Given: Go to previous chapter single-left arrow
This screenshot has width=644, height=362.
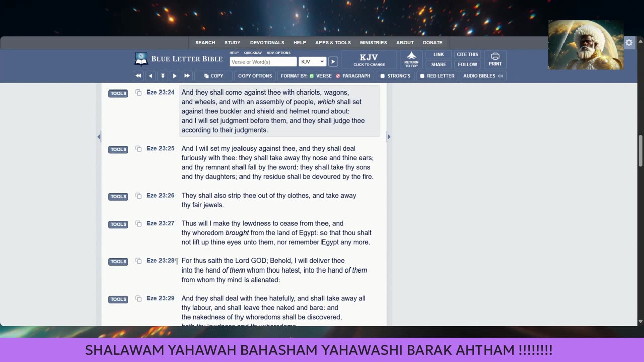Looking at the screenshot, I should [150, 76].
